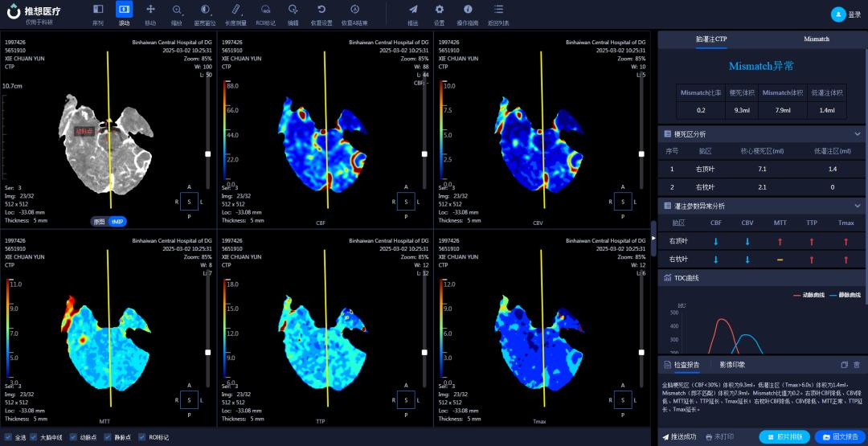Open the 影像印象 tab
This screenshot has height=446, width=868.
tap(731, 365)
